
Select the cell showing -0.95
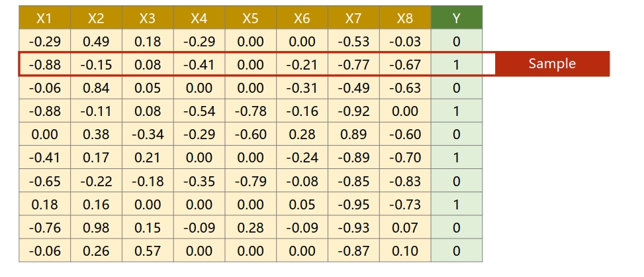353,205
